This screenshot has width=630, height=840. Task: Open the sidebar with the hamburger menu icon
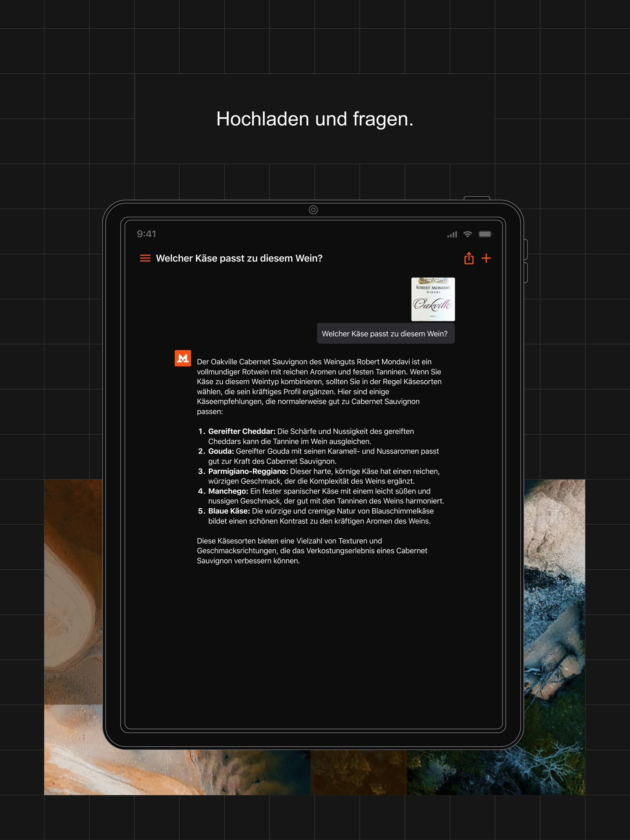(x=145, y=258)
